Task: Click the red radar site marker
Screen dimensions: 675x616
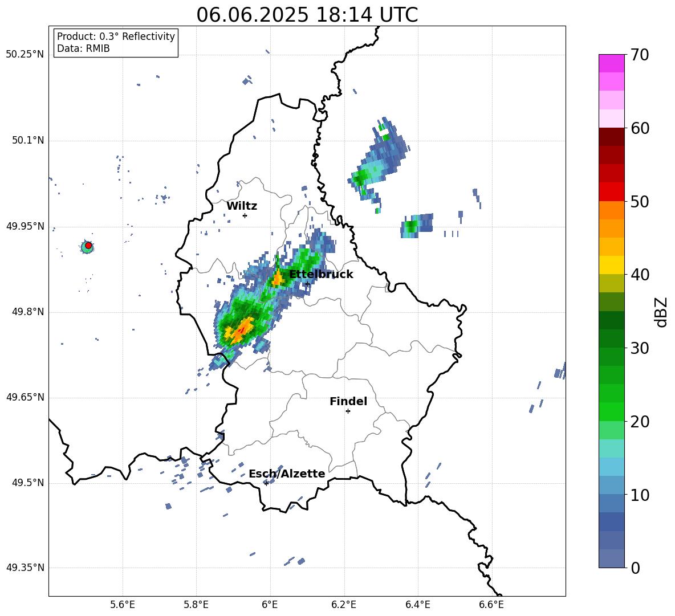Action: pyautogui.click(x=88, y=246)
